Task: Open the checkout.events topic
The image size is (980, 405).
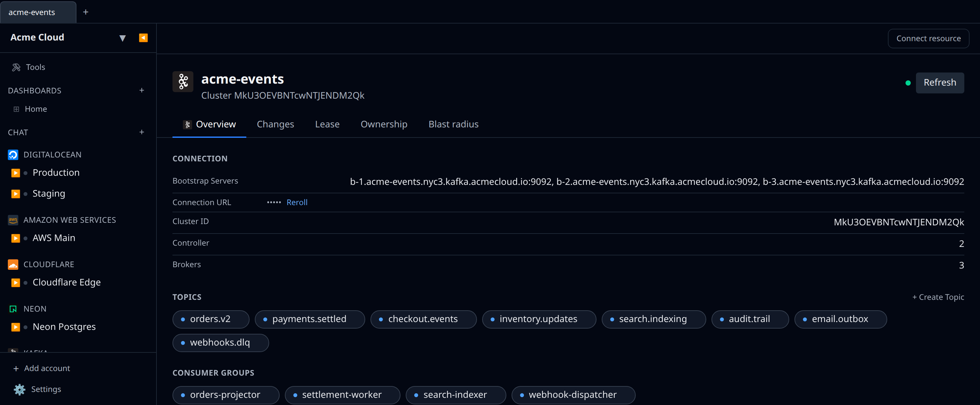Action: coord(423,319)
